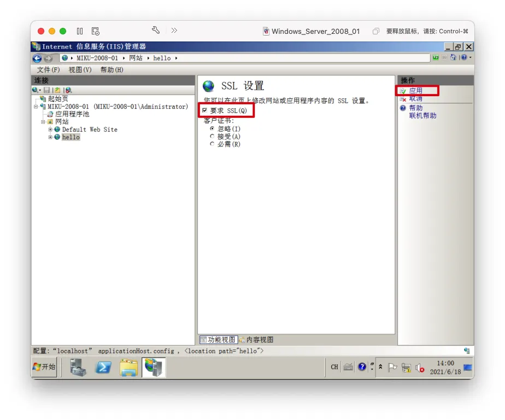Click the muted volume tray icon
The image size is (505, 420).
[x=420, y=368]
